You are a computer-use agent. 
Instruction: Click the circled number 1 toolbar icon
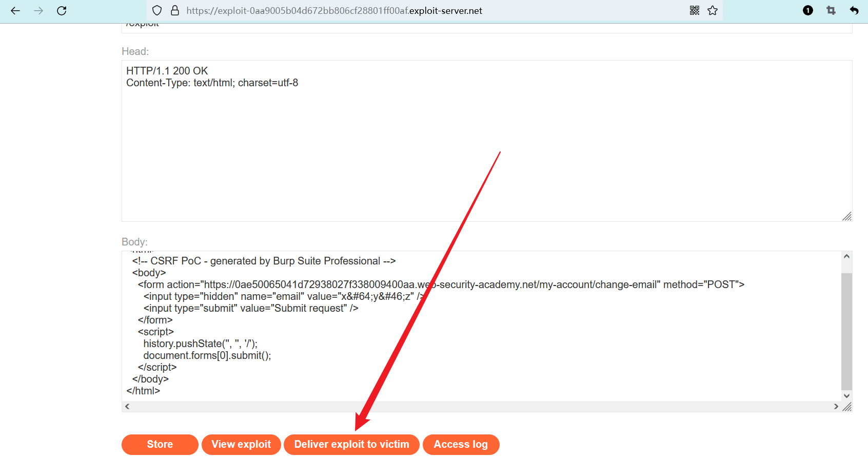808,10
